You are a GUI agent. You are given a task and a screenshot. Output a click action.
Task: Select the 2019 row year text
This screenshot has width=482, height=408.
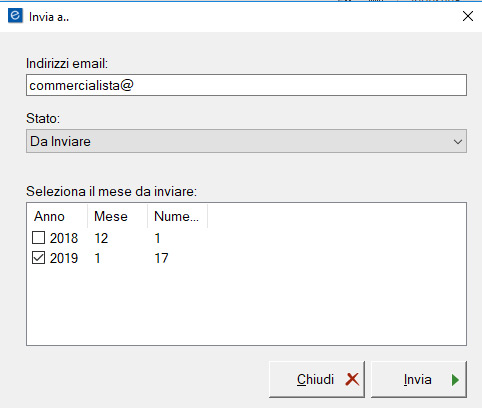[64, 258]
